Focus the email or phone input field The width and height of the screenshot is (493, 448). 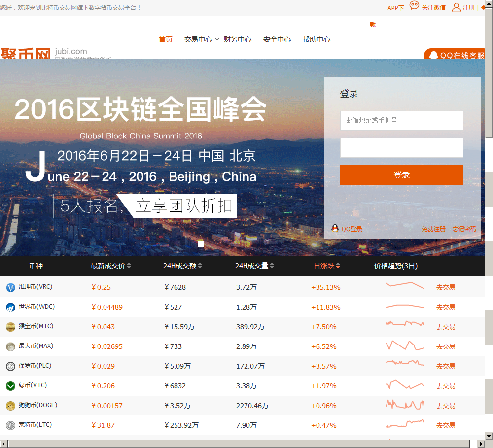point(401,120)
